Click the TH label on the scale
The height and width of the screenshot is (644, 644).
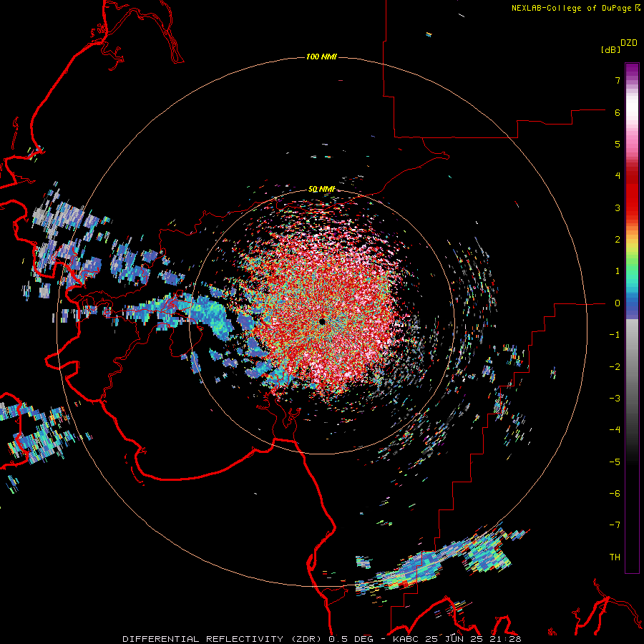615,557
